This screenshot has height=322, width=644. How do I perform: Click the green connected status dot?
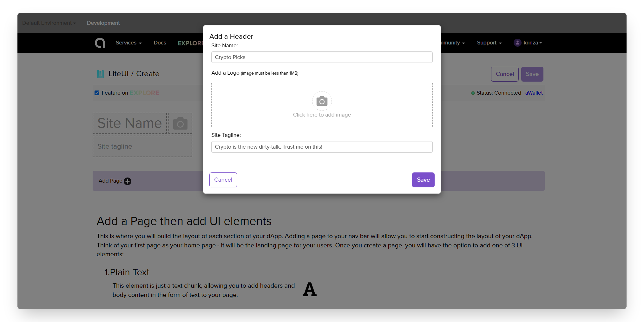(x=473, y=93)
